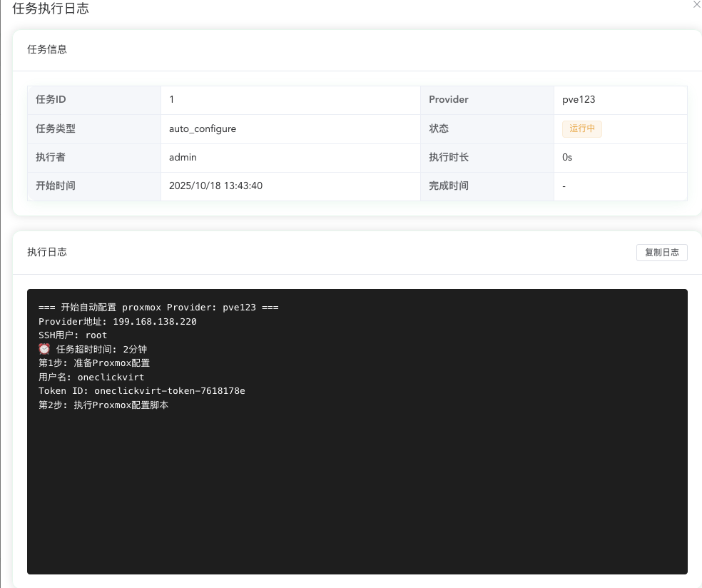Select the Provider value pve123
The width and height of the screenshot is (702, 588).
click(x=579, y=100)
